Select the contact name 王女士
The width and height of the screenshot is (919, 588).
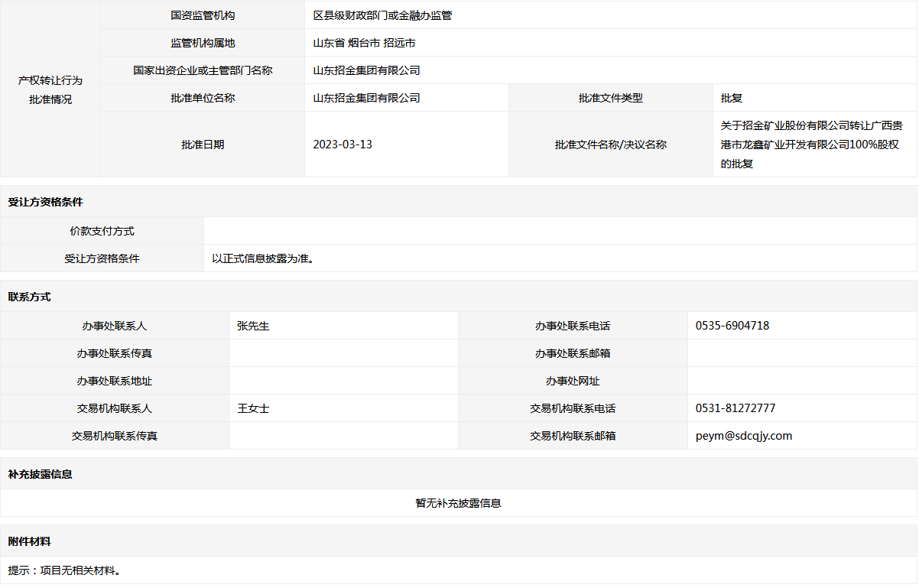click(254, 408)
